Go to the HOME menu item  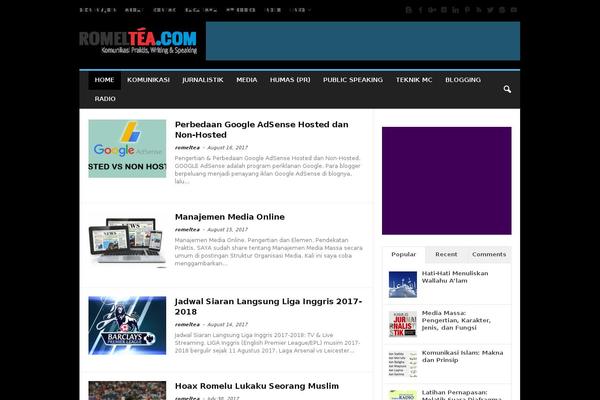tap(104, 80)
